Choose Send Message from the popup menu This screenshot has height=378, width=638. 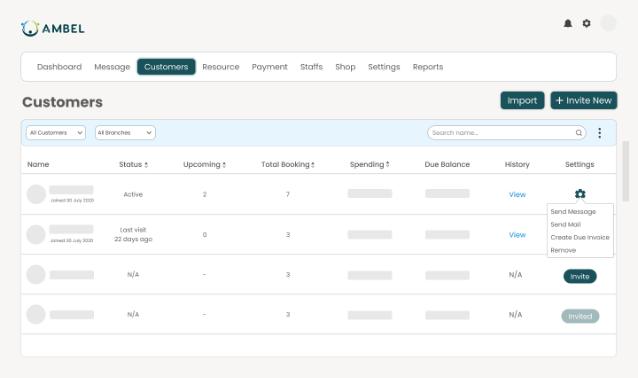573,212
